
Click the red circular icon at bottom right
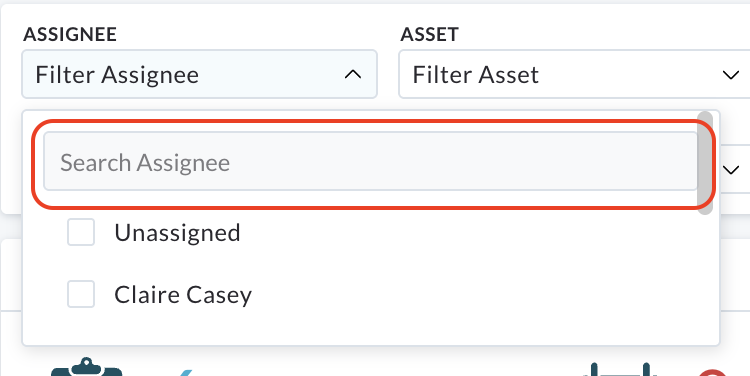pyautogui.click(x=713, y=373)
